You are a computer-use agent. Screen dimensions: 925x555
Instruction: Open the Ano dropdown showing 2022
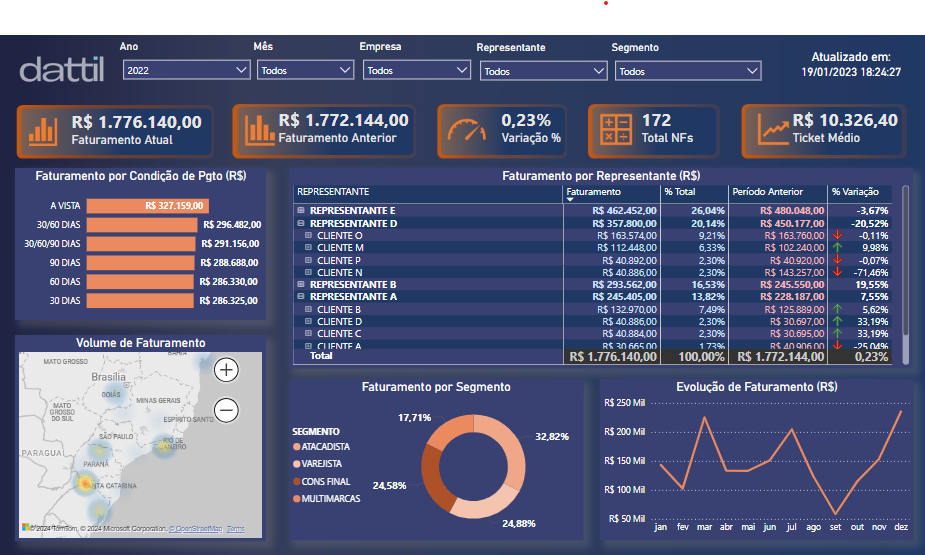tap(186, 70)
